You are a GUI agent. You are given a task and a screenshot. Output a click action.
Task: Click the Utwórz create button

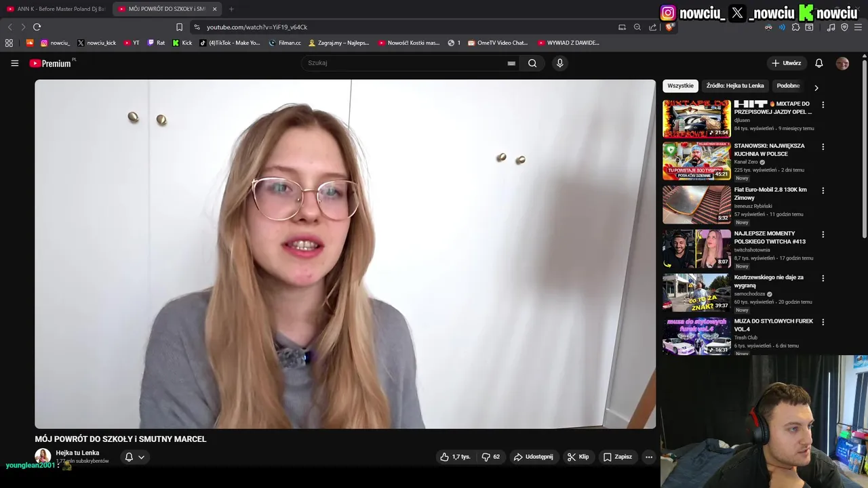click(787, 63)
